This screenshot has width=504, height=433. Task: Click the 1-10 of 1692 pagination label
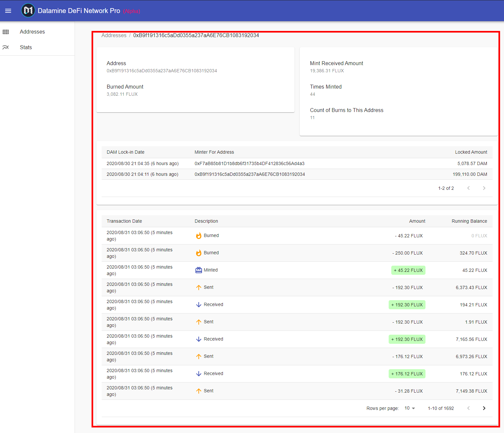point(441,408)
